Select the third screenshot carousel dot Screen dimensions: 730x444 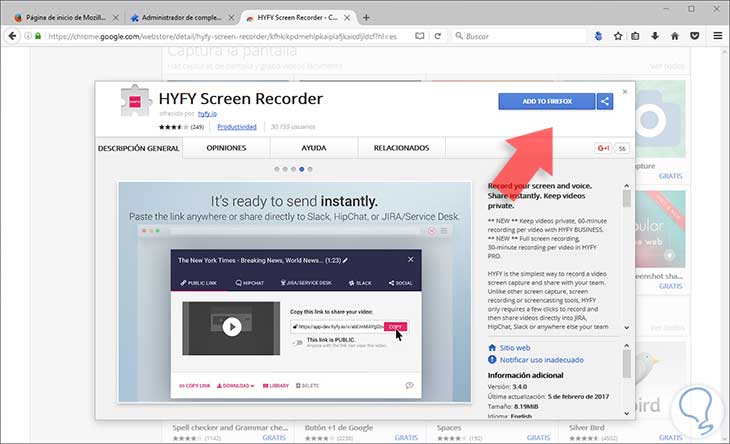click(293, 169)
